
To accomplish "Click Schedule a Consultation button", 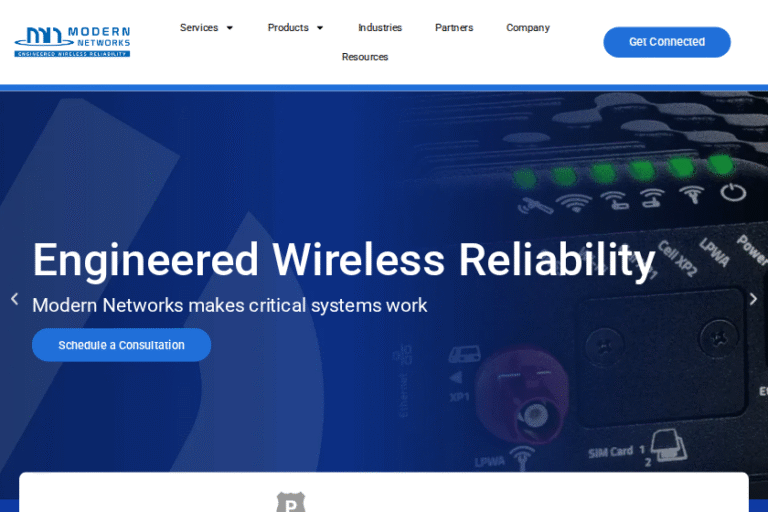I will (x=121, y=345).
